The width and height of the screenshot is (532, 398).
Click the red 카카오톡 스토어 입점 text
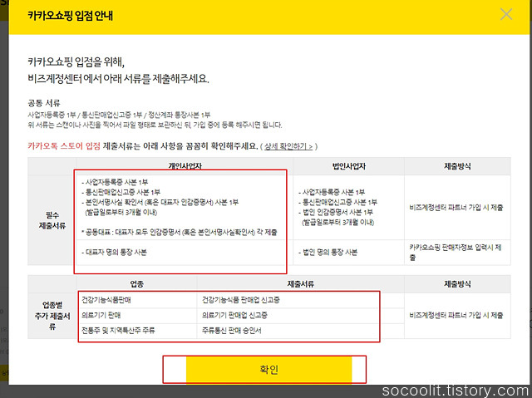[x=64, y=146]
